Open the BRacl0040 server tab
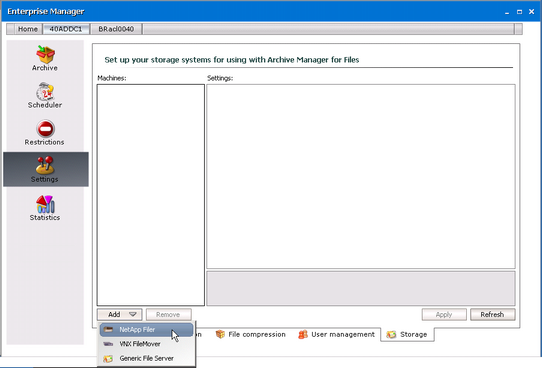 pos(116,29)
